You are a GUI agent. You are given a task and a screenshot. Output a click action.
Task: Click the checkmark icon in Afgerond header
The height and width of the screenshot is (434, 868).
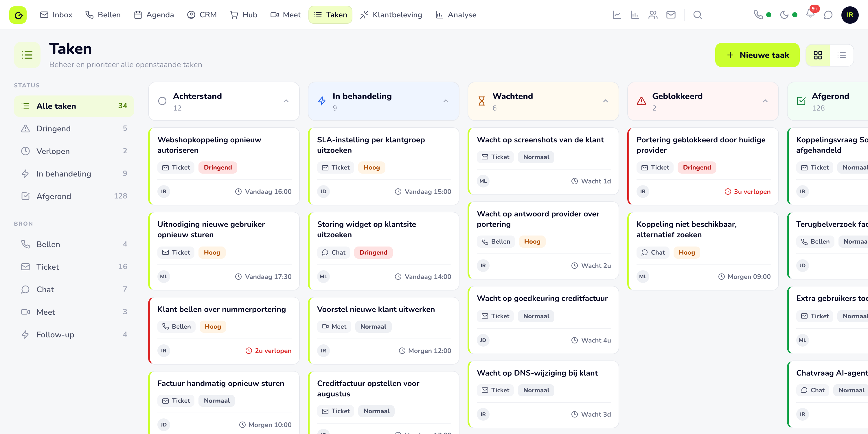(801, 101)
